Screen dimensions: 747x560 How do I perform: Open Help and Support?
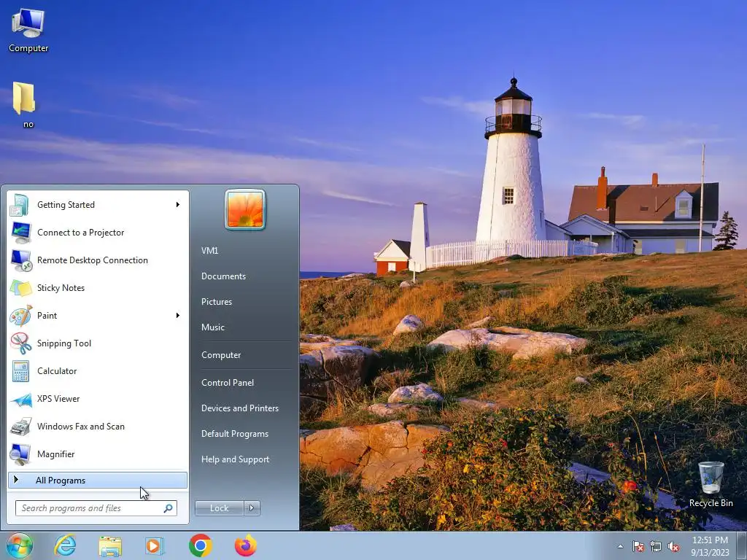tap(235, 459)
